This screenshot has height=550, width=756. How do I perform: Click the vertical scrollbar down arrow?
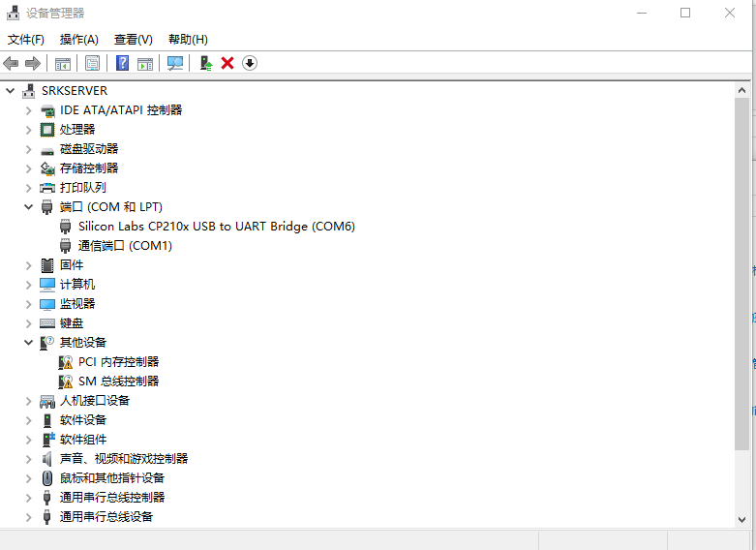741,520
